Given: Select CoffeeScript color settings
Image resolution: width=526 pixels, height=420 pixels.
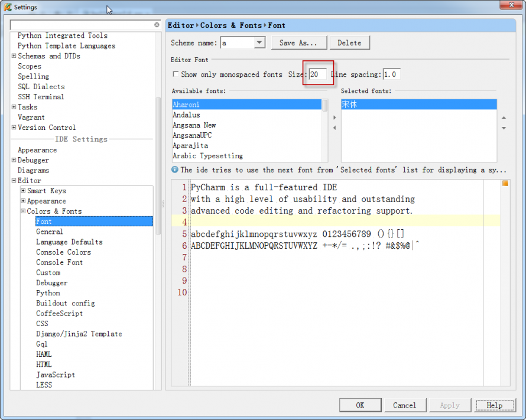Looking at the screenshot, I should [59, 314].
